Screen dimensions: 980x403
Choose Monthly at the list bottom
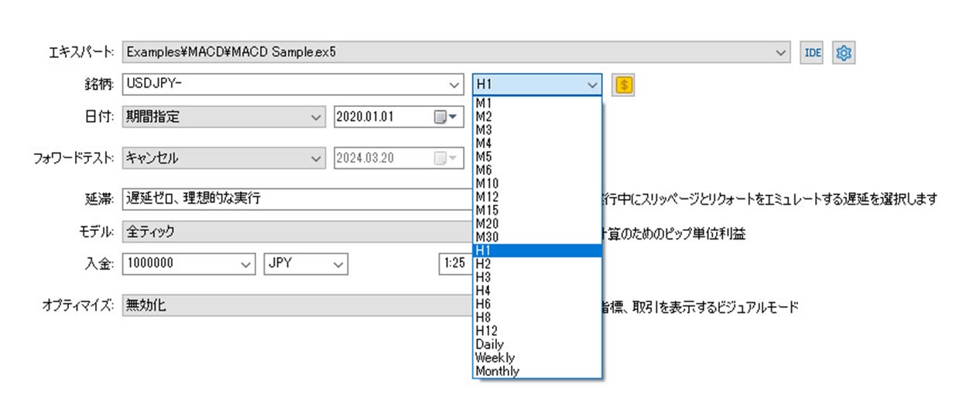coord(497,371)
